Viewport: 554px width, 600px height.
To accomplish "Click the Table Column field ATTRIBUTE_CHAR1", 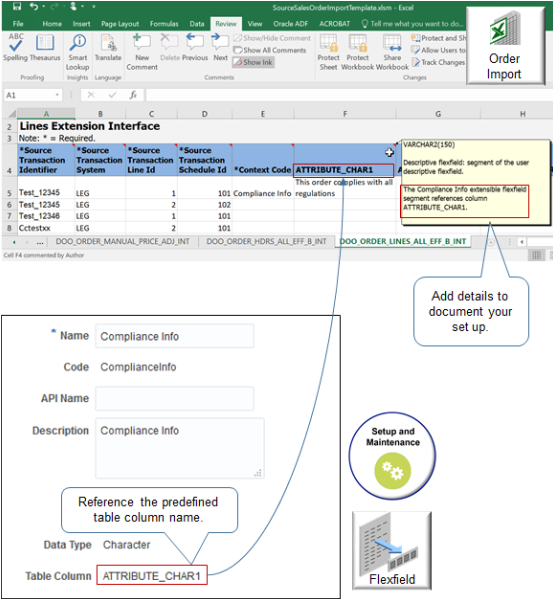I will (152, 575).
